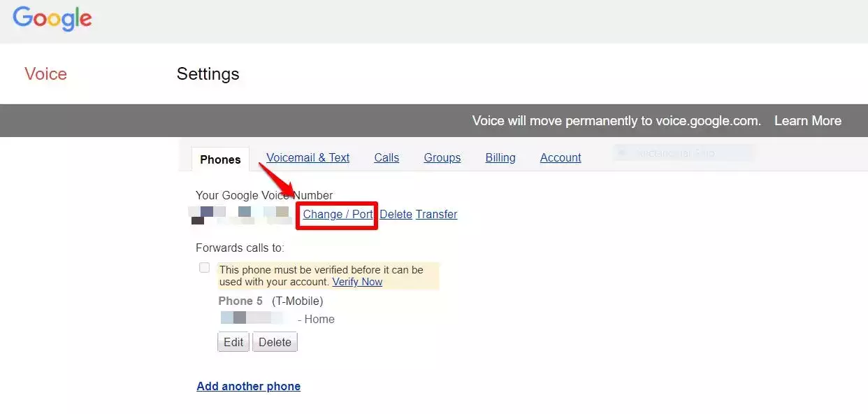Toggle the Phone 5 forwarding checkbox
The height and width of the screenshot is (414, 868).
[x=204, y=268]
